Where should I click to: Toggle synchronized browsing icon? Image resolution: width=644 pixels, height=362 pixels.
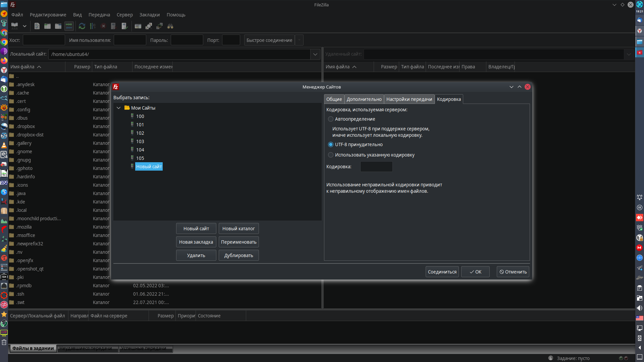pyautogui.click(x=159, y=26)
